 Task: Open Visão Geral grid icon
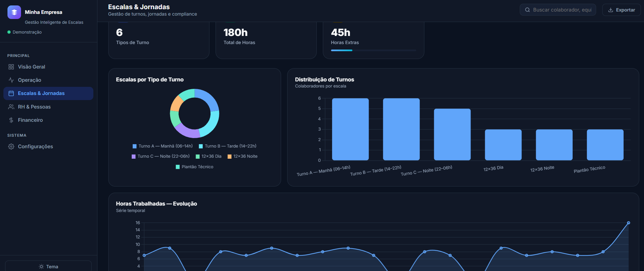tap(11, 67)
